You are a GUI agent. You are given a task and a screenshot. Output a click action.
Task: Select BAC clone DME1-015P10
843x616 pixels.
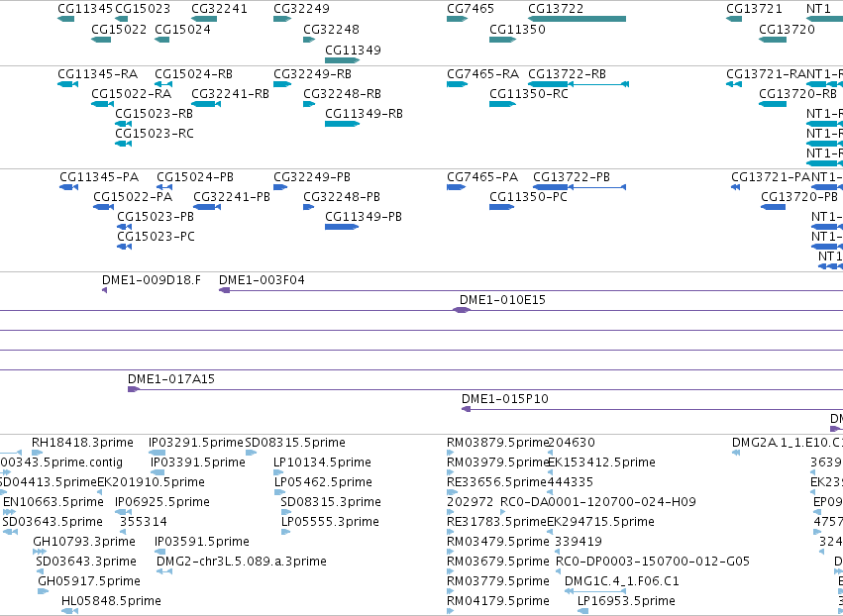pyautogui.click(x=505, y=399)
